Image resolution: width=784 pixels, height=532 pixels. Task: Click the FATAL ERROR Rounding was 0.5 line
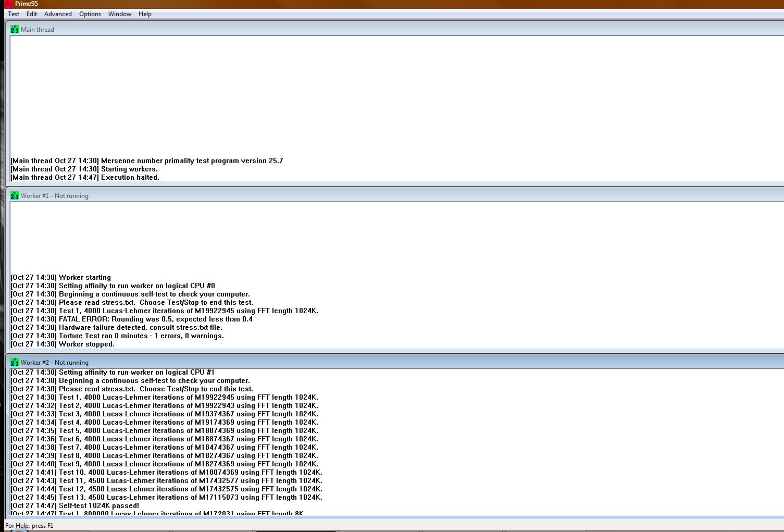(132, 319)
